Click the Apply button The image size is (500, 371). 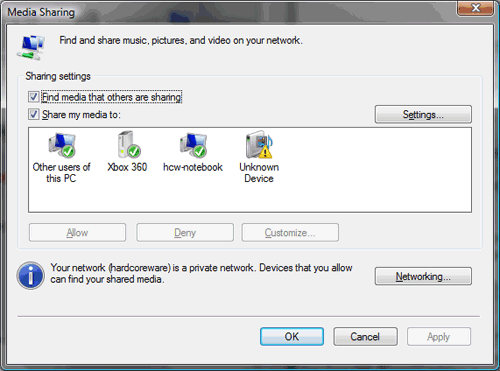[439, 336]
